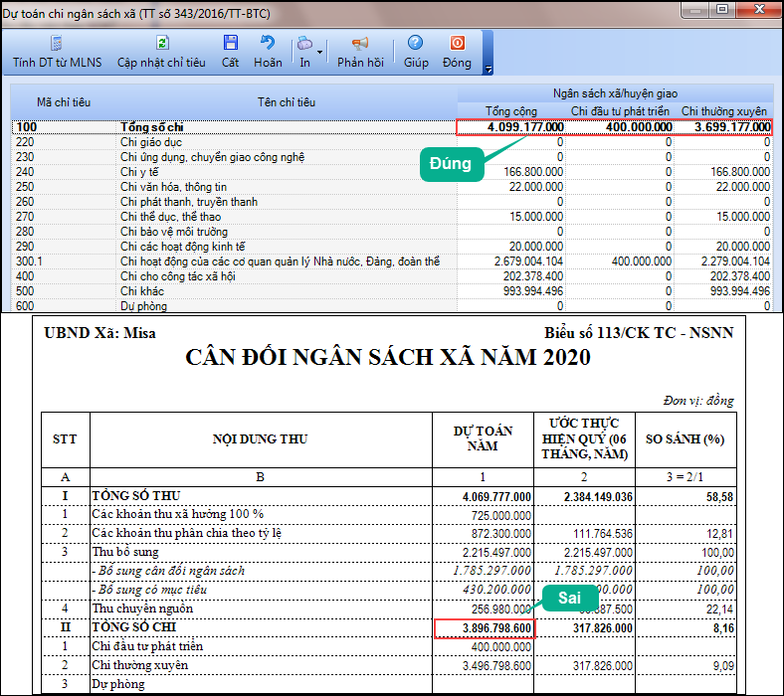Image resolution: width=784 pixels, height=696 pixels.
Task: Select the Dự phòng row with code 600
Action: (392, 306)
